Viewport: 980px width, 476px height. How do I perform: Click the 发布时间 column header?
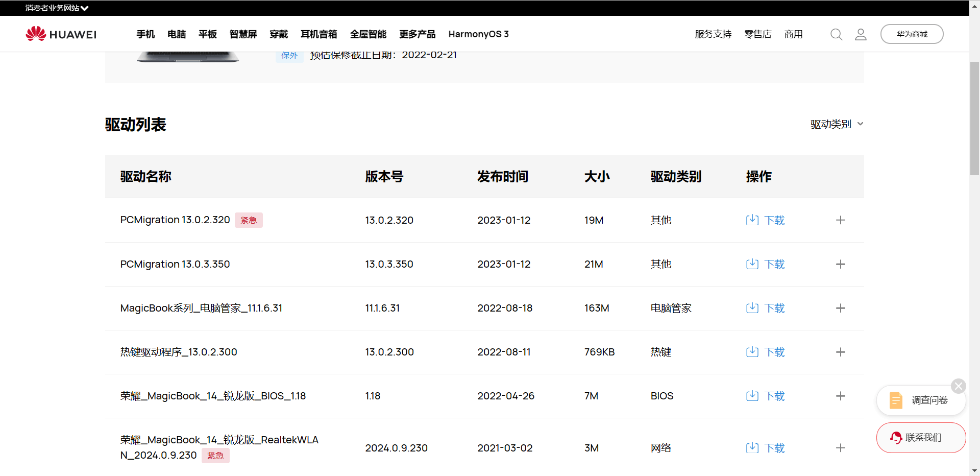point(503,177)
